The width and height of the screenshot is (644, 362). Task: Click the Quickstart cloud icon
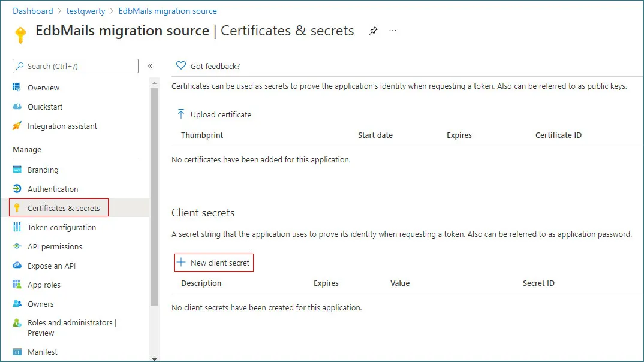[x=17, y=107]
